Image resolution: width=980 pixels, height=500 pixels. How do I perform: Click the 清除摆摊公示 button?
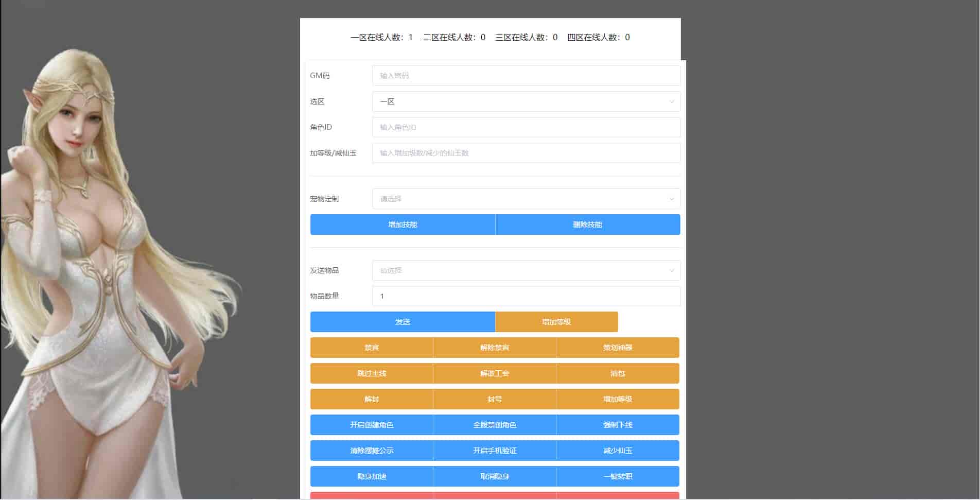[372, 451]
